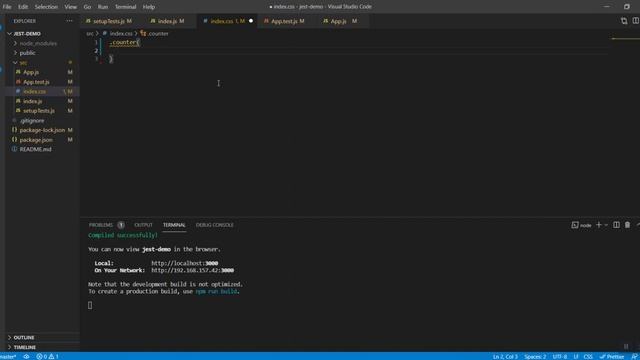Viewport: 640px width, 360px height.
Task: Open the DEBUG CONSOLE panel tab
Action: pyautogui.click(x=215, y=225)
